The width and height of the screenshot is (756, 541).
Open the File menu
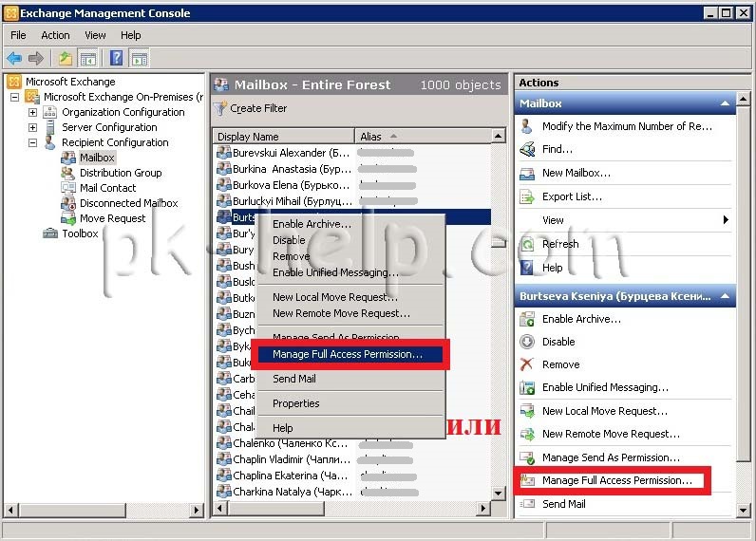(x=18, y=35)
